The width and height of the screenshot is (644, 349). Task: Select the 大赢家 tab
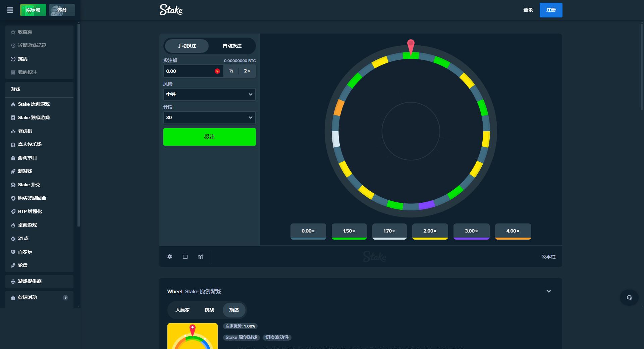tap(182, 310)
